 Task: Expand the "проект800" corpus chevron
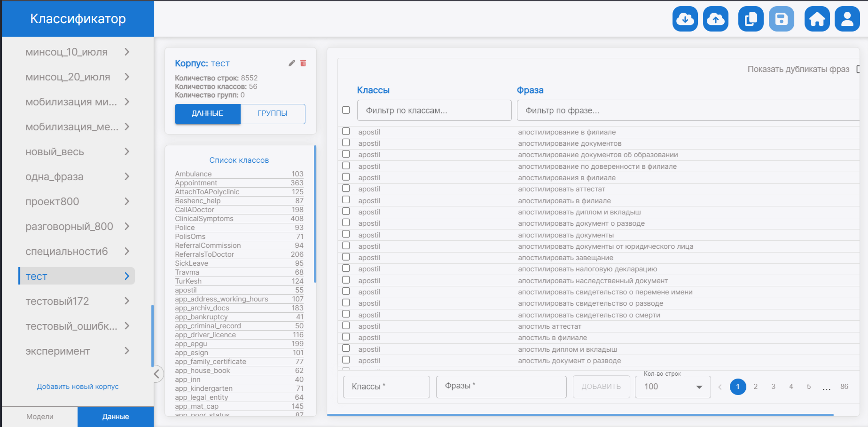[127, 201]
